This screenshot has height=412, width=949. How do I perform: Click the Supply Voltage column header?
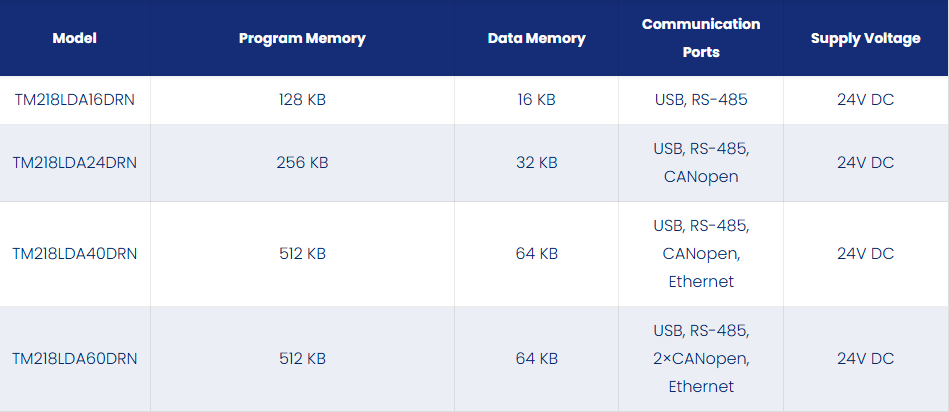tap(865, 38)
